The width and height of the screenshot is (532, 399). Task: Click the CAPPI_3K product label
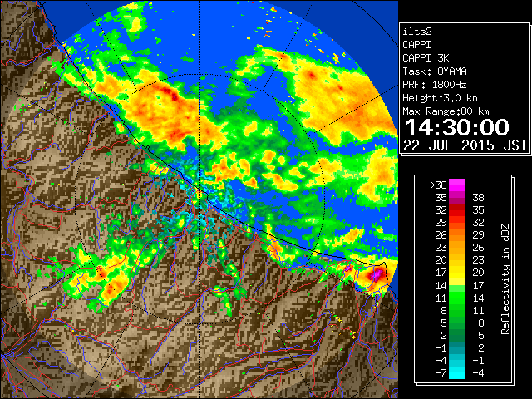point(426,58)
